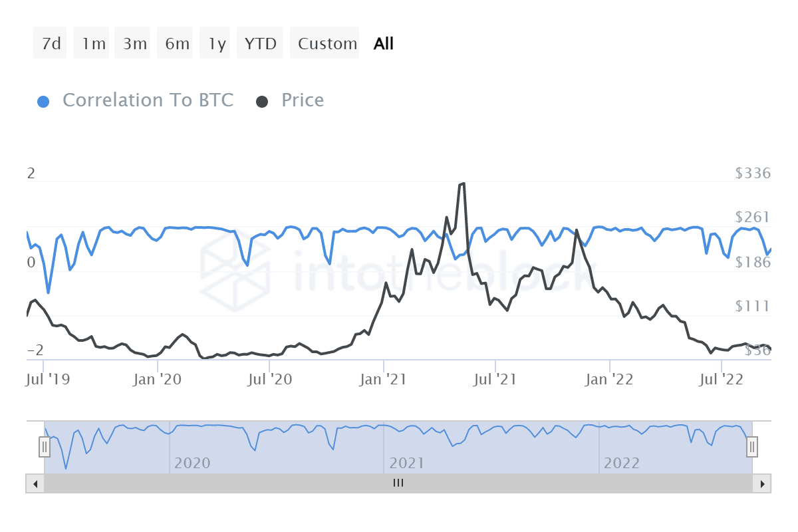
Task: Select the All time range
Action: [384, 44]
